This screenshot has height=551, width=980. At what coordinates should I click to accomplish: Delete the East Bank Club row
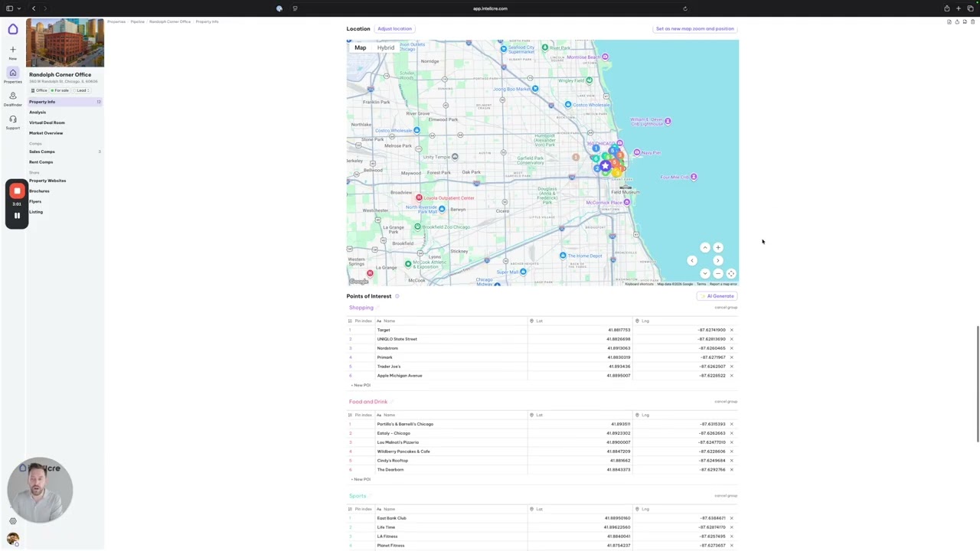[x=731, y=518]
